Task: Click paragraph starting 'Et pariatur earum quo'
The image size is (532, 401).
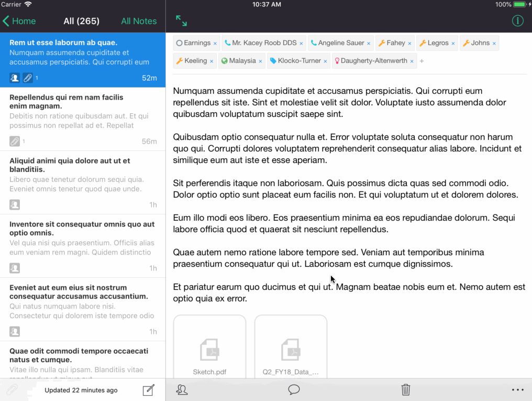Action: tap(349, 292)
